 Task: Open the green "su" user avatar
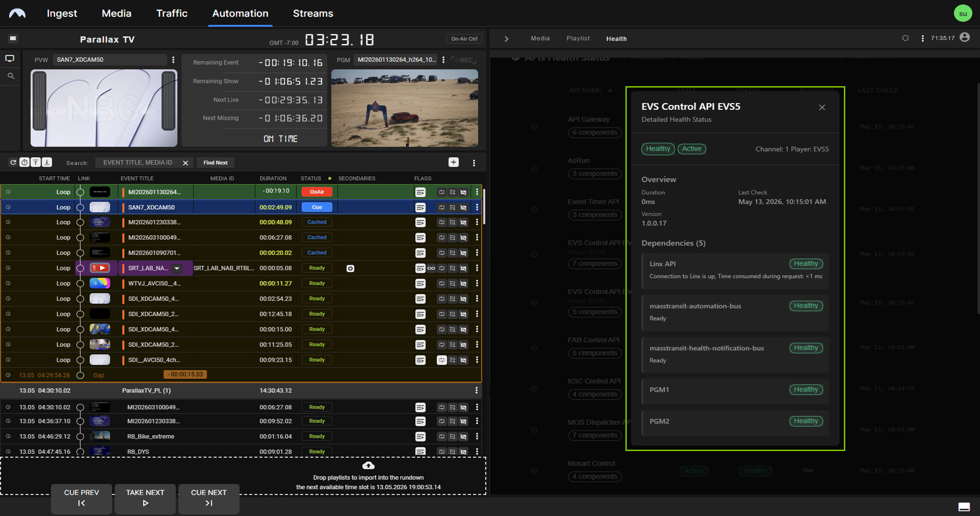point(963,13)
